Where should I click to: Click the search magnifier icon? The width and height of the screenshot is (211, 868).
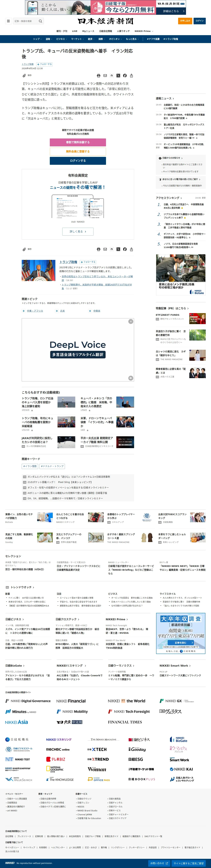40,21
